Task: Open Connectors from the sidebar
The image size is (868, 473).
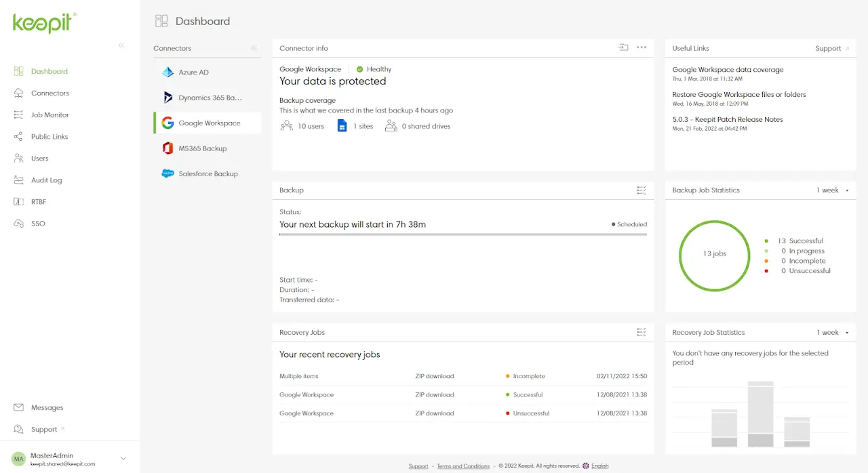Action: click(x=50, y=93)
